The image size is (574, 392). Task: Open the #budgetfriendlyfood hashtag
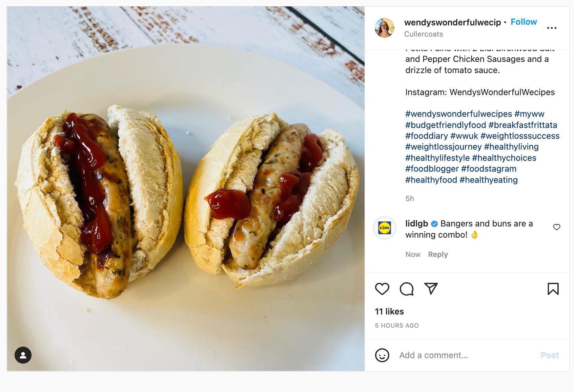coord(446,125)
